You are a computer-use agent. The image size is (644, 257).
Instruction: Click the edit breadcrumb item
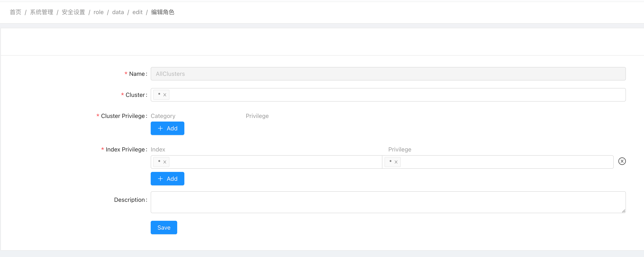[x=137, y=12]
